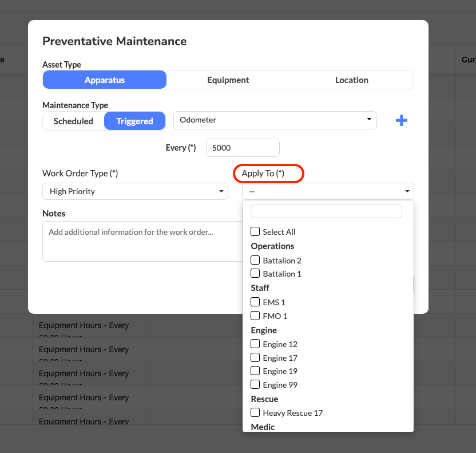Open the Odometer trigger dropdown

coord(275,120)
